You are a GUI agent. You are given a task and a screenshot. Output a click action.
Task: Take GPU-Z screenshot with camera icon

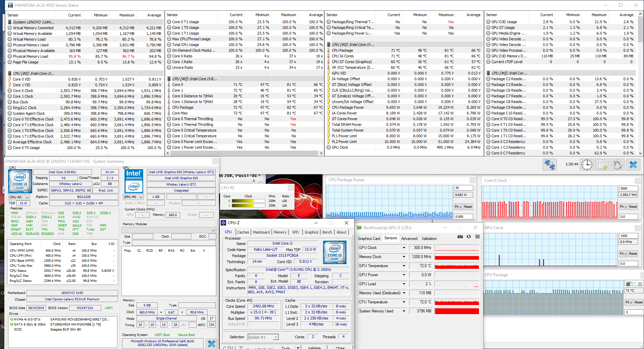pos(460,237)
